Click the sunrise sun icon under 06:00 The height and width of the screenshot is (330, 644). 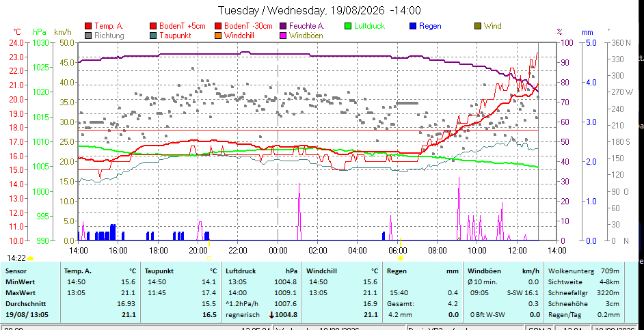click(401, 258)
